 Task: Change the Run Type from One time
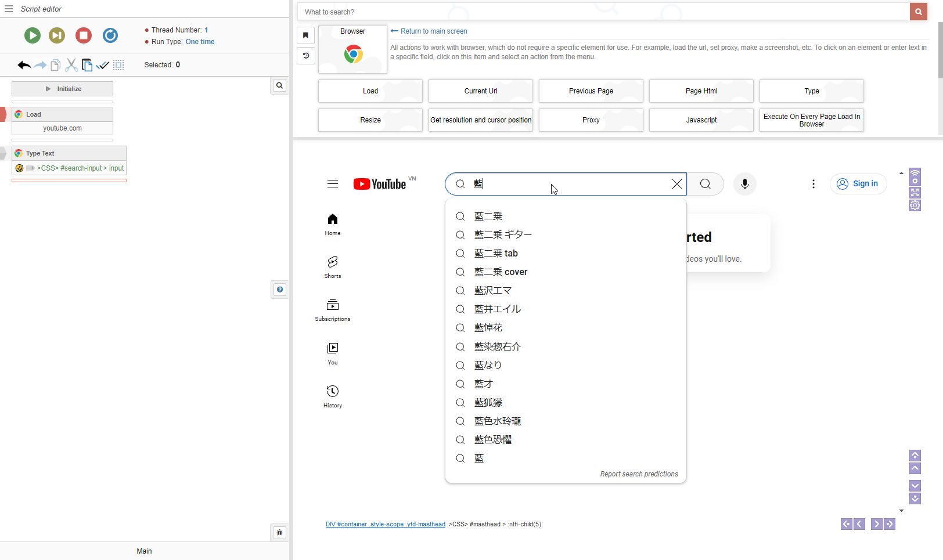coord(200,41)
